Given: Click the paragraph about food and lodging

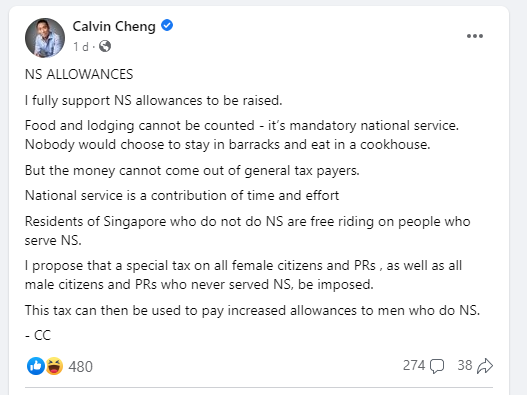Looking at the screenshot, I should (242, 135).
